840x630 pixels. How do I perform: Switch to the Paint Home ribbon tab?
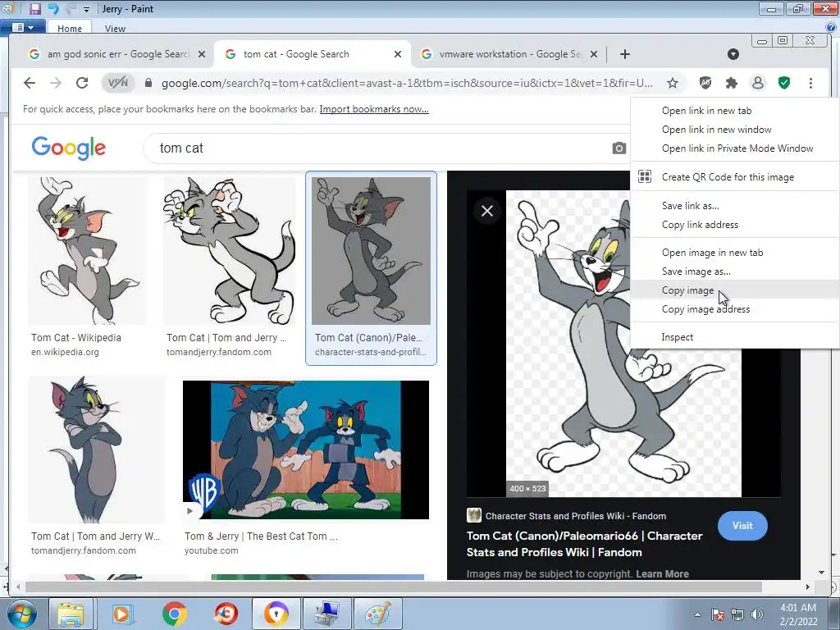click(70, 29)
